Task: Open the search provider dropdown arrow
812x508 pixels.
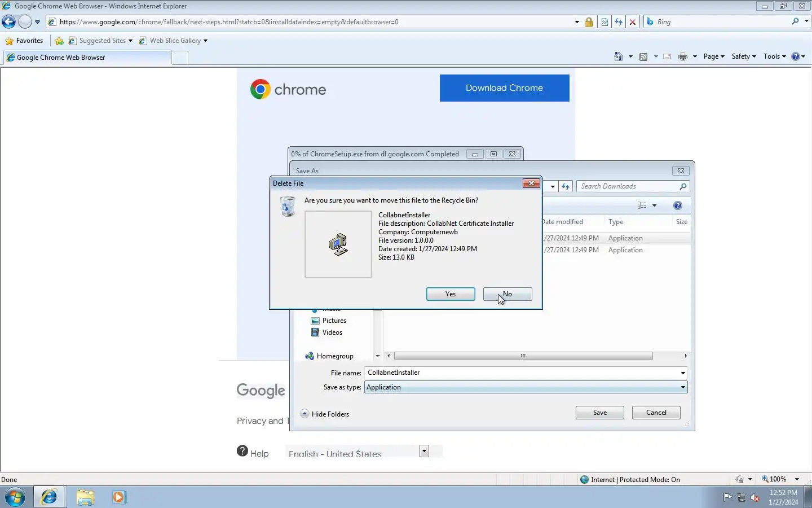Action: click(806, 21)
